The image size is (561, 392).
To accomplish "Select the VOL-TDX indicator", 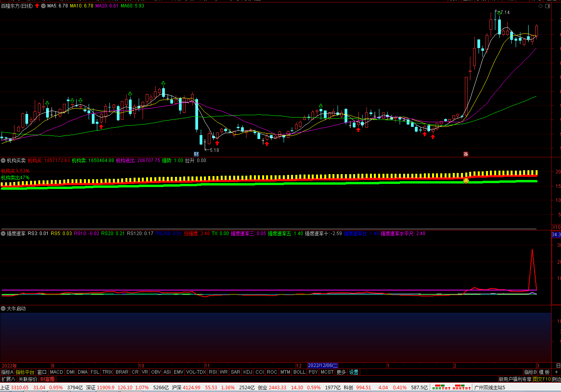I will coord(196,372).
